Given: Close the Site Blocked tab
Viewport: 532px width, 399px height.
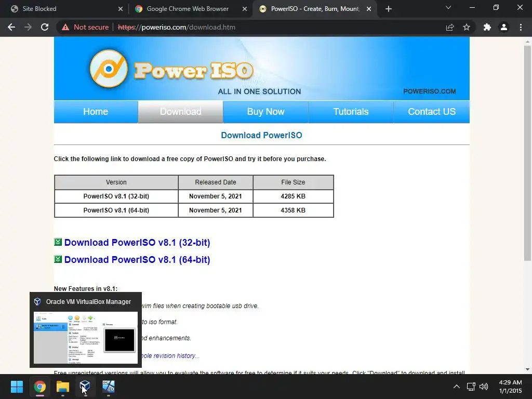Looking at the screenshot, I should (x=121, y=9).
